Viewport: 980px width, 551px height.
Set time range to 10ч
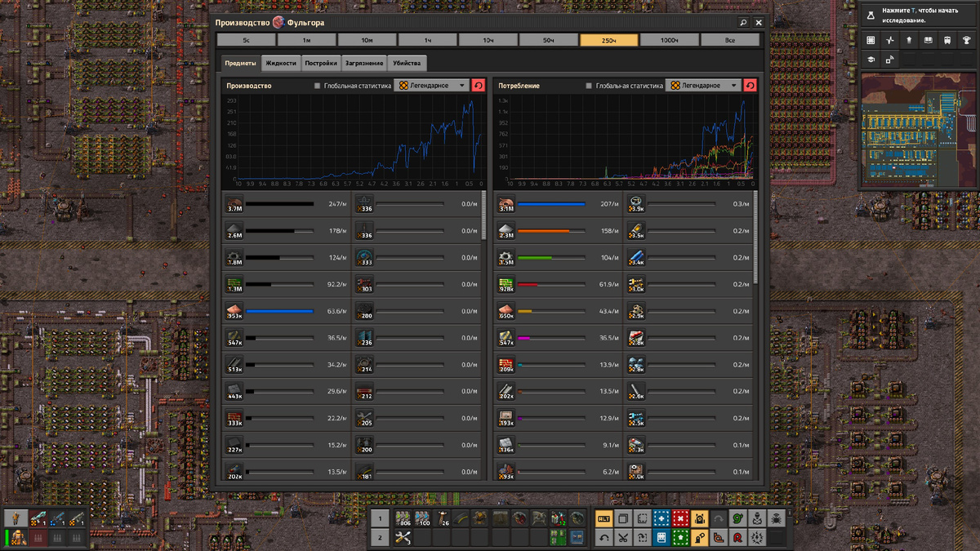[x=488, y=40]
